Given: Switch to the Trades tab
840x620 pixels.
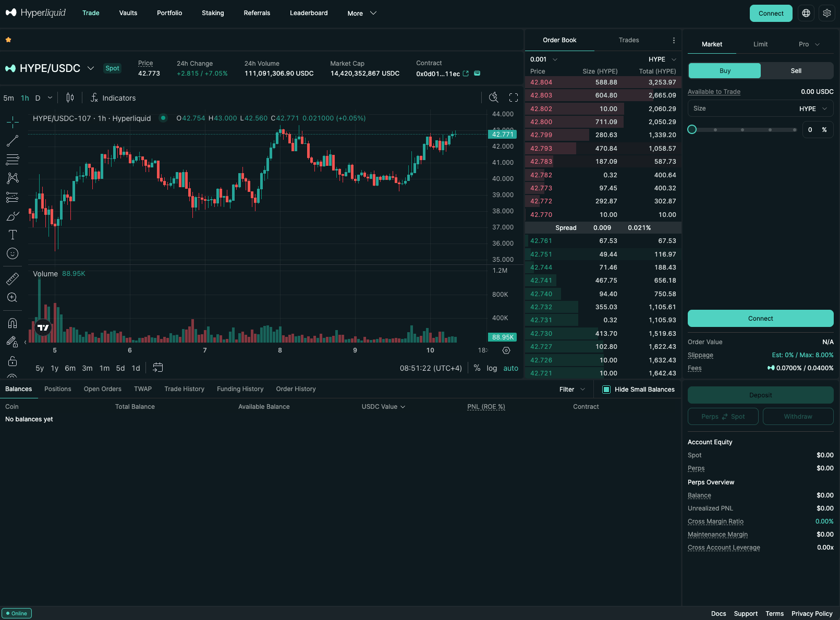Looking at the screenshot, I should pyautogui.click(x=629, y=40).
